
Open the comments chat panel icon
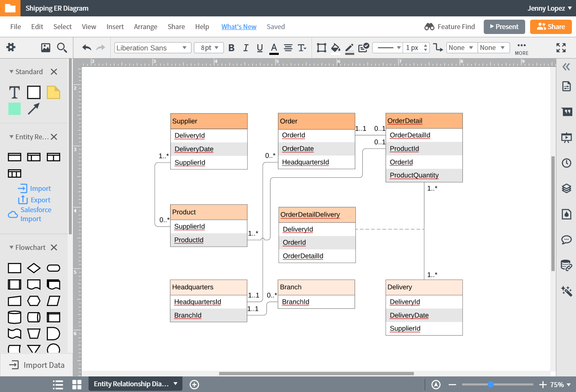click(x=567, y=240)
